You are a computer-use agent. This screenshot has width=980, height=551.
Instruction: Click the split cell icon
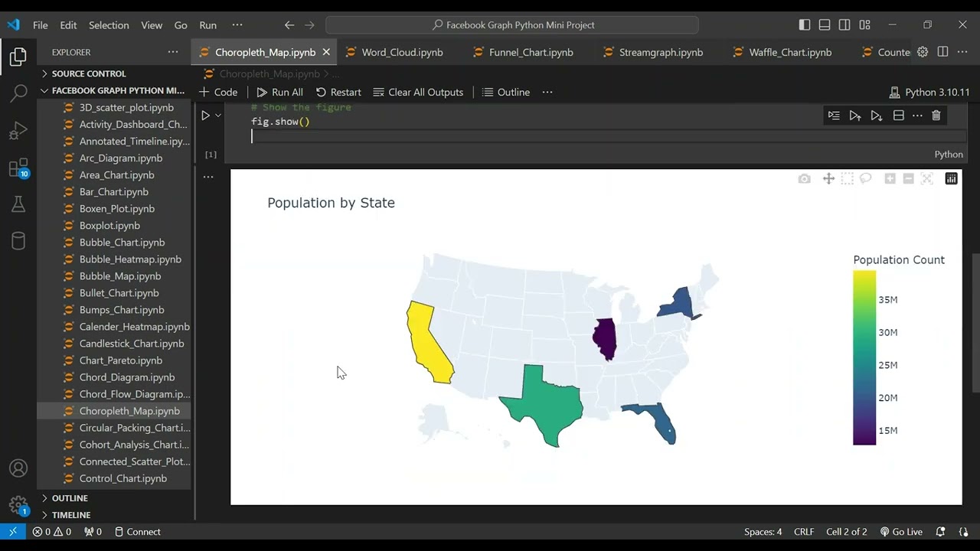(x=899, y=116)
